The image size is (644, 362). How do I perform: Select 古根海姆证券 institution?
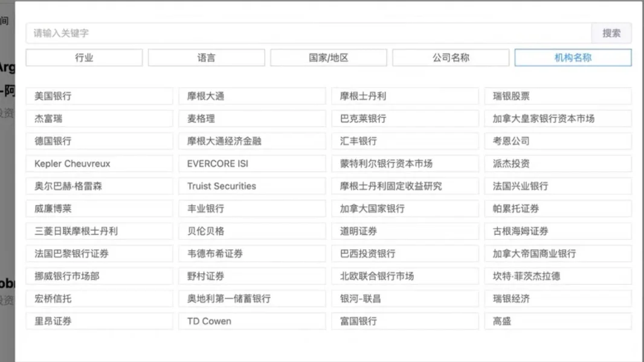[558, 231]
